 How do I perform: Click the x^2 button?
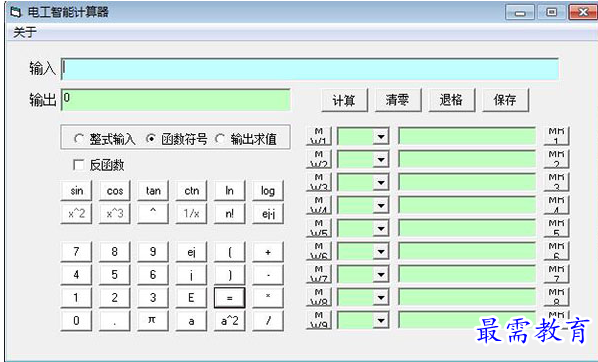click(x=76, y=214)
